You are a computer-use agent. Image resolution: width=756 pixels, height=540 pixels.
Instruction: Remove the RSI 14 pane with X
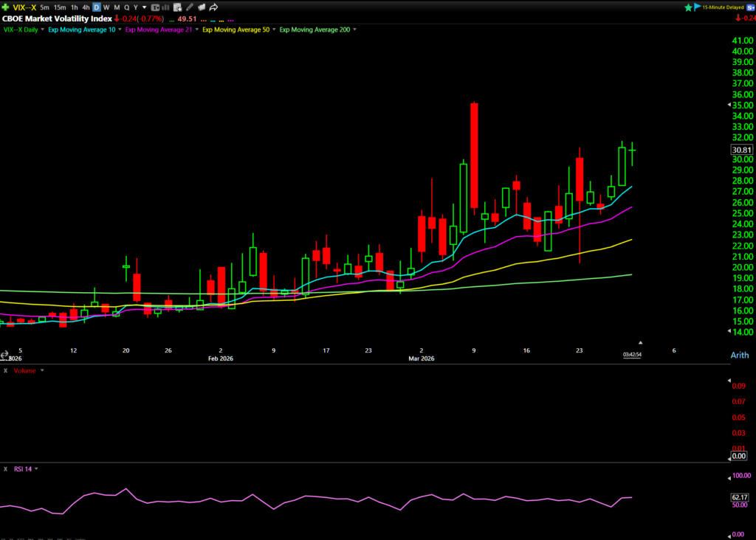click(6, 468)
